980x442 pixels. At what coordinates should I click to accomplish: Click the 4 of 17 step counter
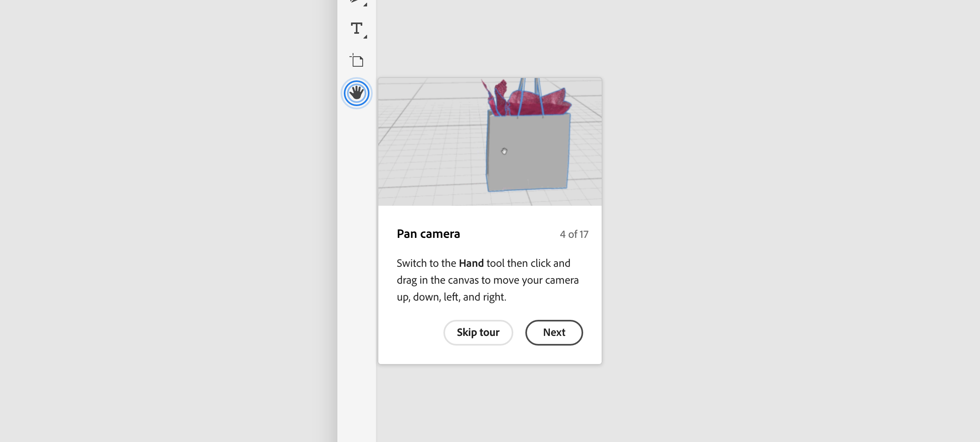[x=574, y=234]
